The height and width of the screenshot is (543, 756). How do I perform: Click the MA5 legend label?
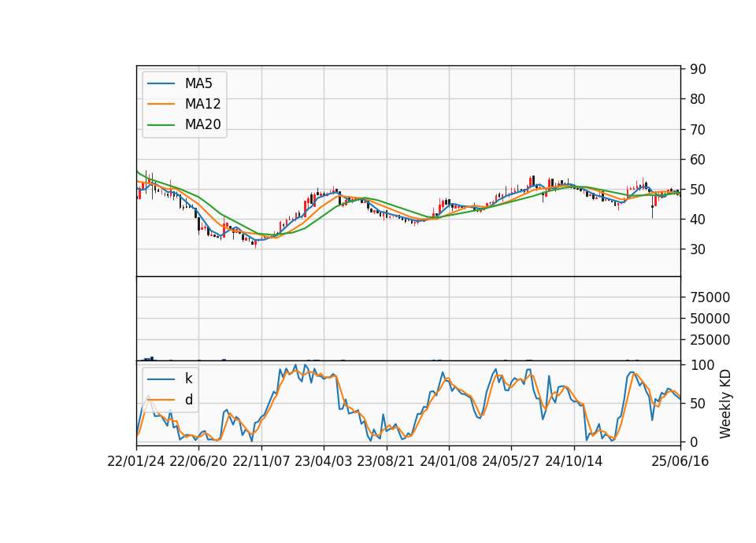[198, 83]
